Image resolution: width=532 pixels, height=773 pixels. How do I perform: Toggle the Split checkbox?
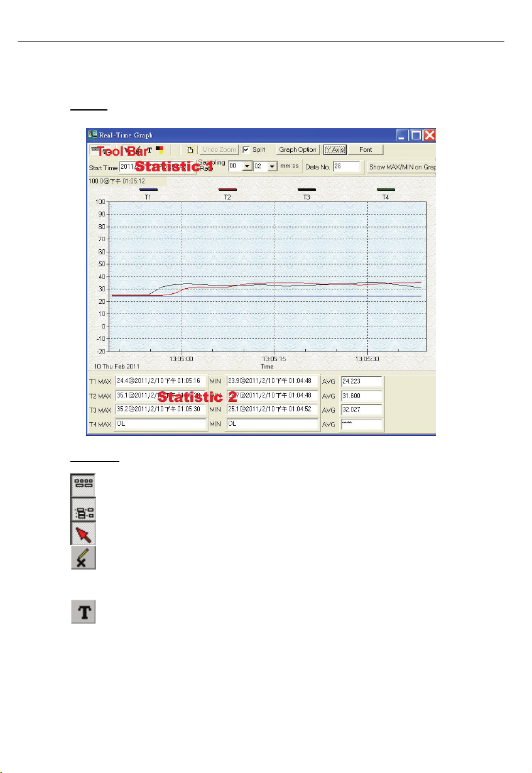[x=246, y=150]
